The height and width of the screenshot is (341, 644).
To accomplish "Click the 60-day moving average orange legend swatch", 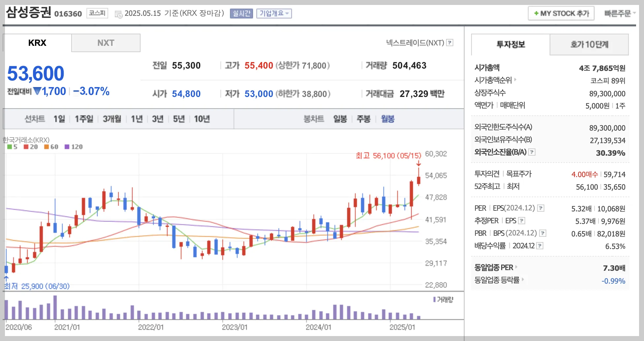I will (47, 147).
